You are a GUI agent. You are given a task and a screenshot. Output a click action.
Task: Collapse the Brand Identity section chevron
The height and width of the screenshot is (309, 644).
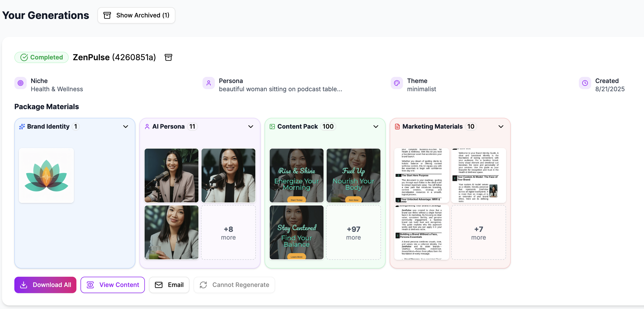[126, 127]
